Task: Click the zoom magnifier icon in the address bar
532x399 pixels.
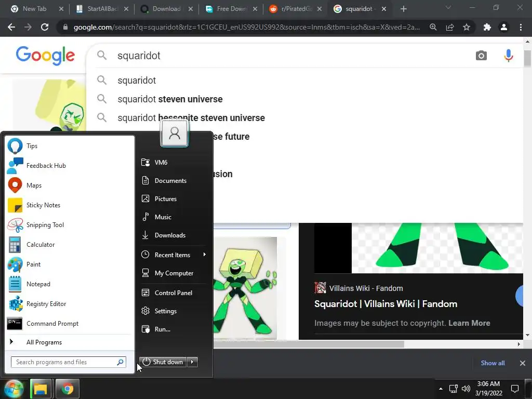Action: tap(433, 27)
